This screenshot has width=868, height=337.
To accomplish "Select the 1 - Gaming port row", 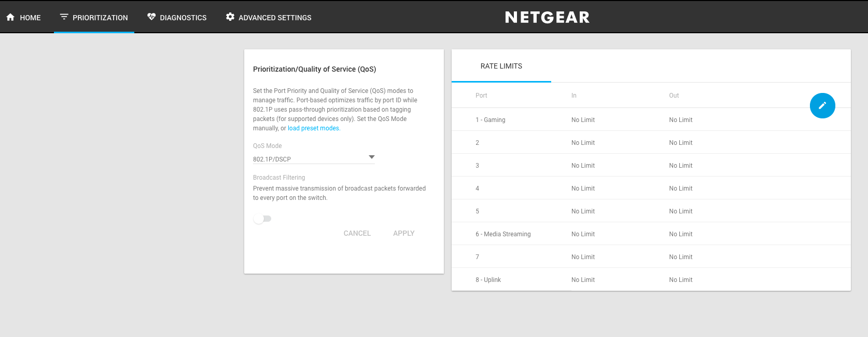I will click(x=651, y=119).
